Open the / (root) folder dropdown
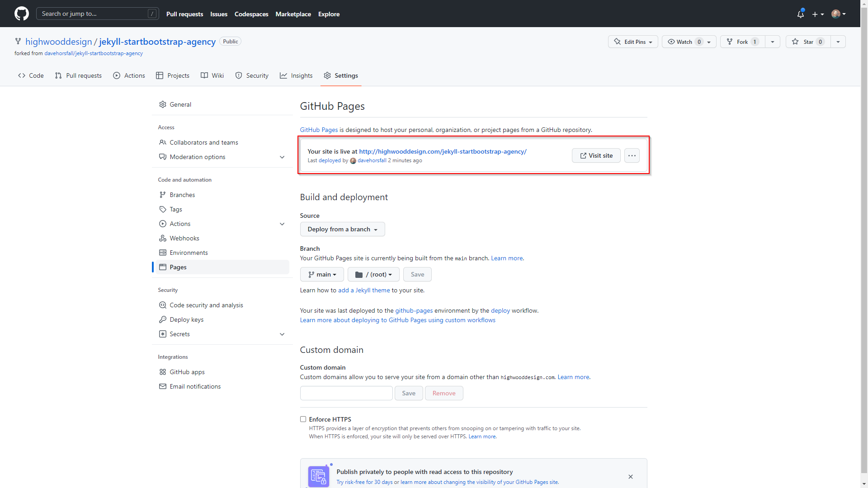 pos(373,274)
